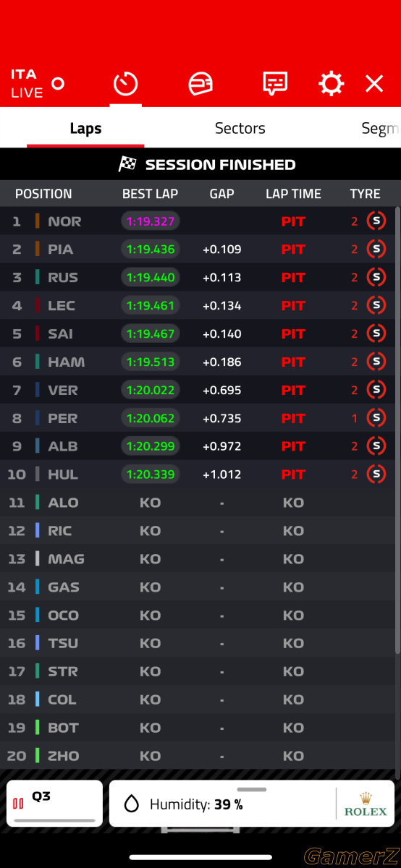This screenshot has height=868, width=401.
Task: Open the Q3 session selector
Action: [55, 804]
